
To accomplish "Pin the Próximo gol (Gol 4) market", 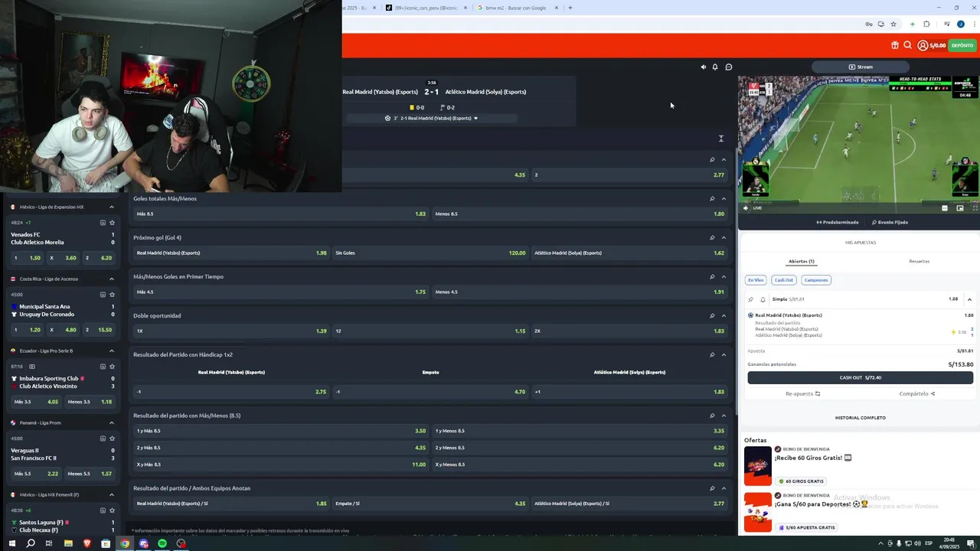I will coord(712,237).
